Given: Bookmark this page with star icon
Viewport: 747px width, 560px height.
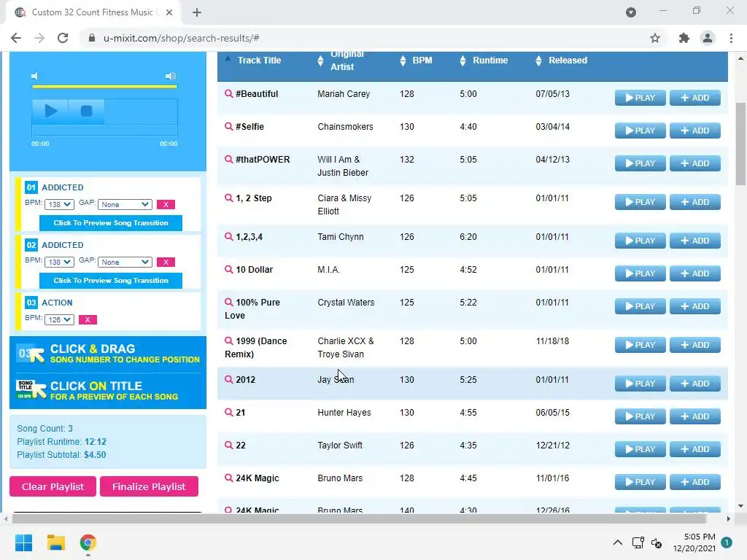Looking at the screenshot, I should tap(655, 38).
